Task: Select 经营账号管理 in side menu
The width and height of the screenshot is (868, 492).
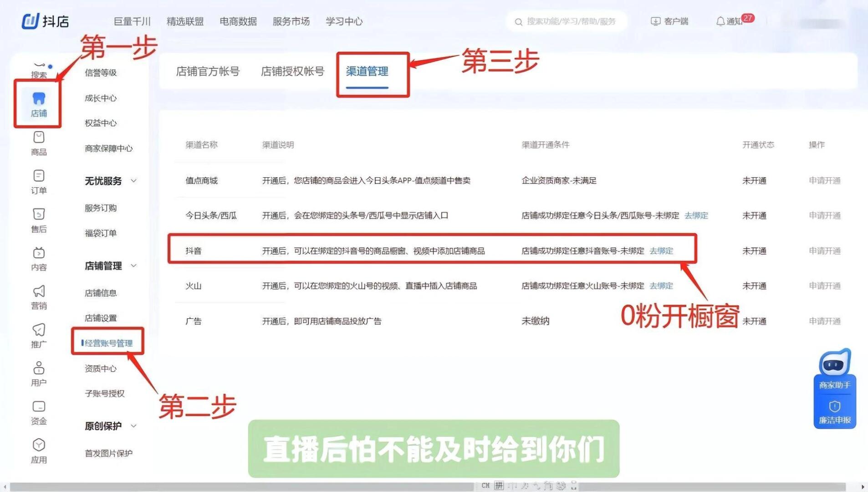Action: pyautogui.click(x=108, y=343)
